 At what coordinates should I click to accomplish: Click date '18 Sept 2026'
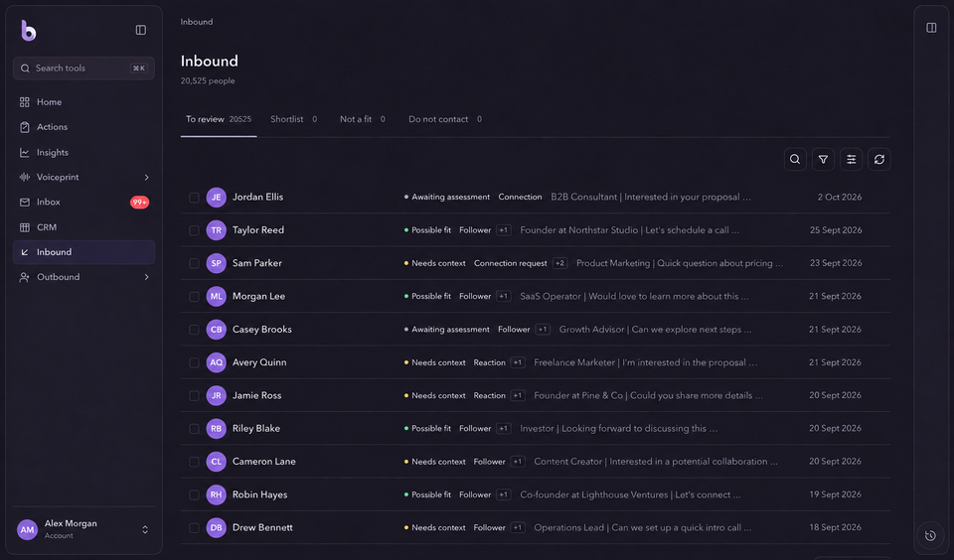click(835, 528)
